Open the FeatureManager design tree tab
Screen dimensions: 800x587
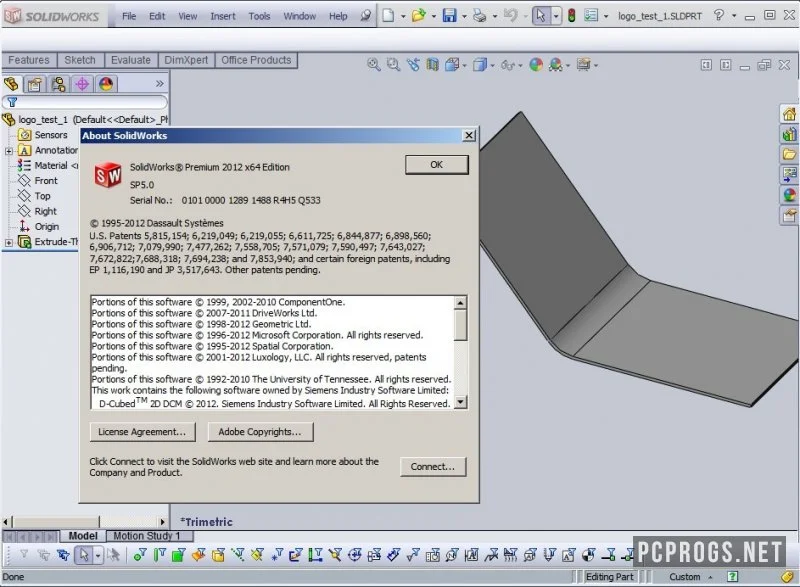pos(11,84)
